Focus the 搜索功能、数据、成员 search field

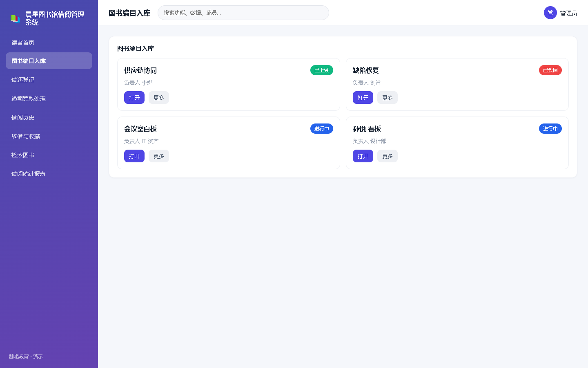click(243, 13)
